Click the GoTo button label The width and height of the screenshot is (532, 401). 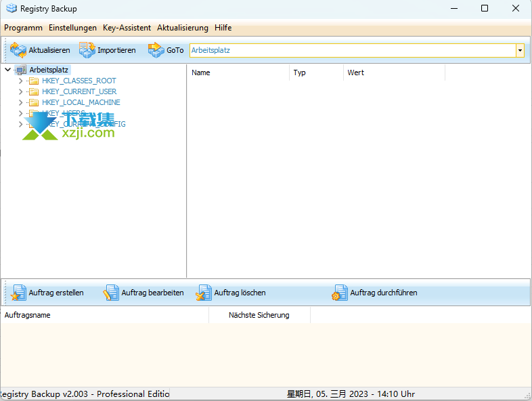coord(175,50)
